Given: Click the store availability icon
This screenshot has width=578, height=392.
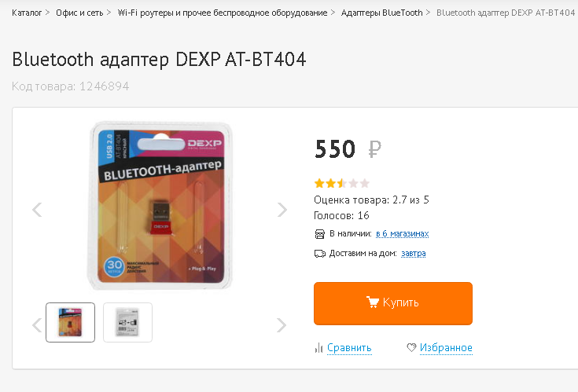Looking at the screenshot, I should [319, 234].
